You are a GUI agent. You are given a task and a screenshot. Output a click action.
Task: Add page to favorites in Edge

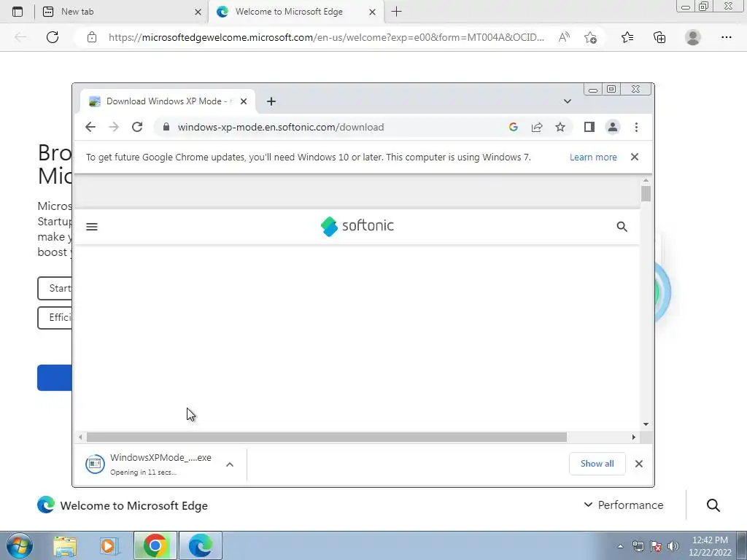click(591, 37)
